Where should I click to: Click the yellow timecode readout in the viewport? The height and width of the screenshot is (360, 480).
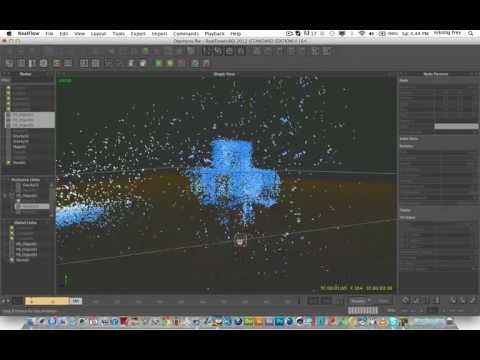point(356,288)
